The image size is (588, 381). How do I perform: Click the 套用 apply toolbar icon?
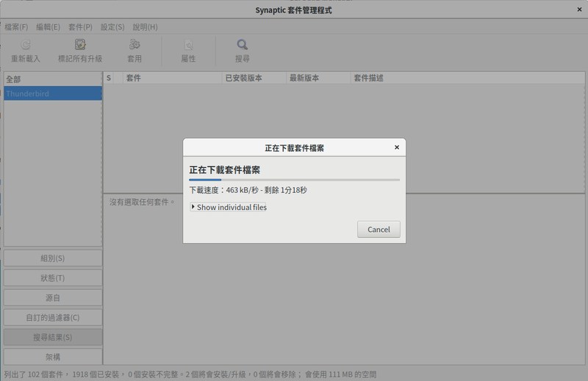135,45
